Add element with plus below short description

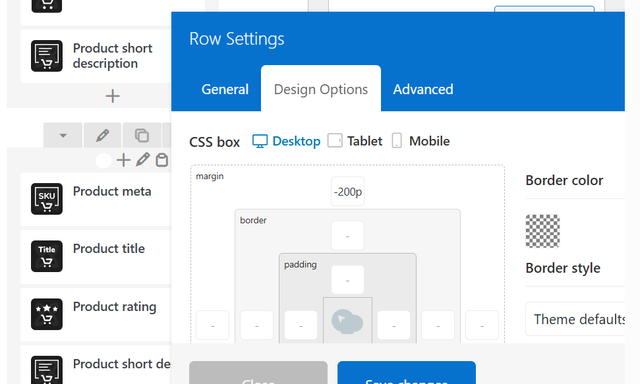[113, 96]
